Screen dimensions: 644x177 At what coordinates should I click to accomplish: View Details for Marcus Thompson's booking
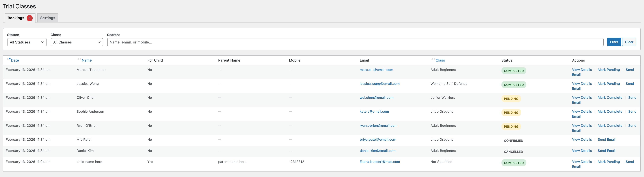[582, 70]
